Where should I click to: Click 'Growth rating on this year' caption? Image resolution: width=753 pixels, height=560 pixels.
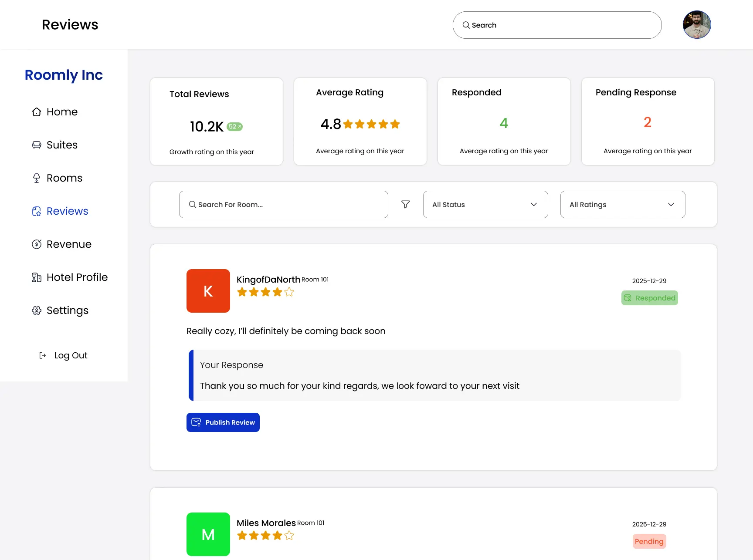click(212, 152)
